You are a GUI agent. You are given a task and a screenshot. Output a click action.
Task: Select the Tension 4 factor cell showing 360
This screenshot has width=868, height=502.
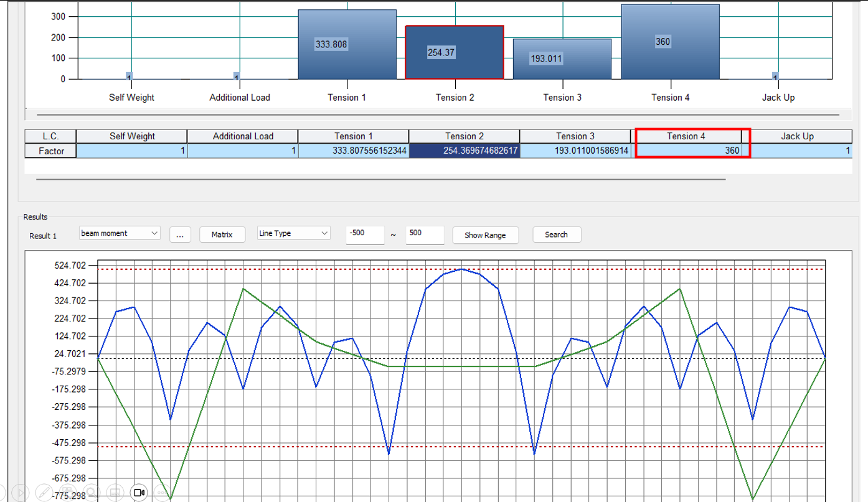click(691, 151)
